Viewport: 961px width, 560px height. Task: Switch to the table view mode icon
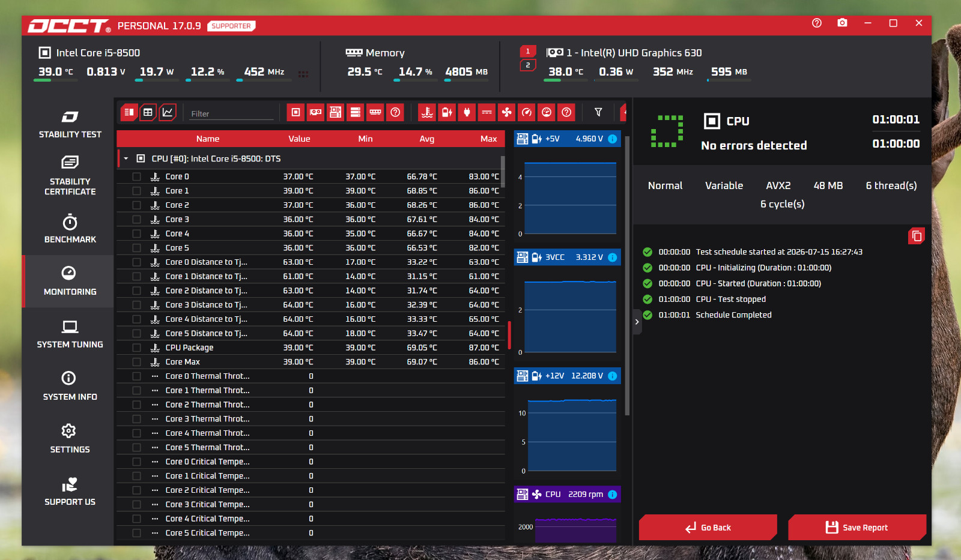[148, 112]
